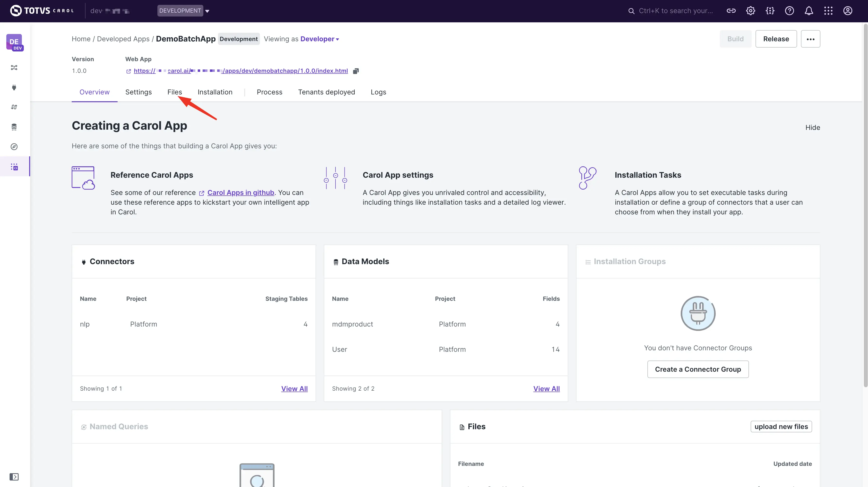Click the User data model row
This screenshot has width=868, height=487.
pos(446,349)
